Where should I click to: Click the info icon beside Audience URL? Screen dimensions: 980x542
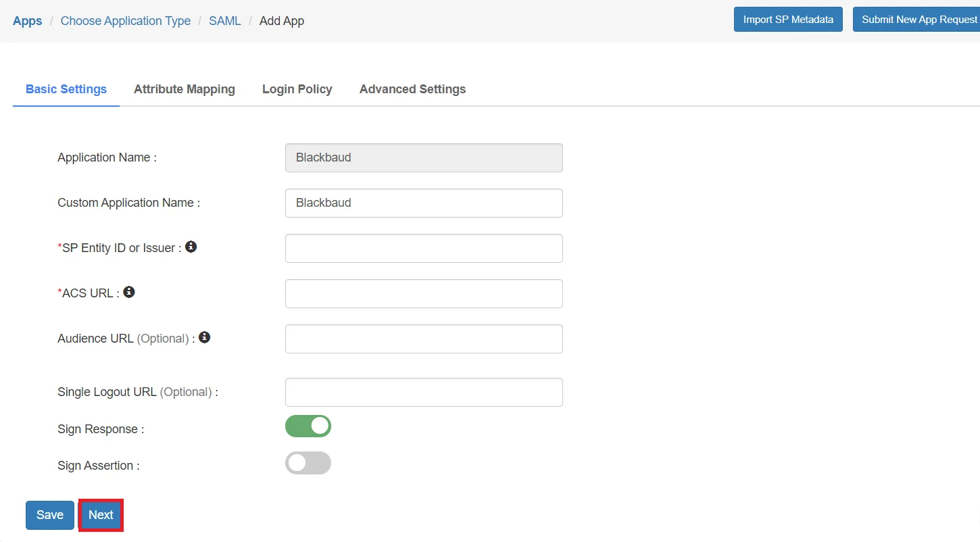[x=205, y=337]
